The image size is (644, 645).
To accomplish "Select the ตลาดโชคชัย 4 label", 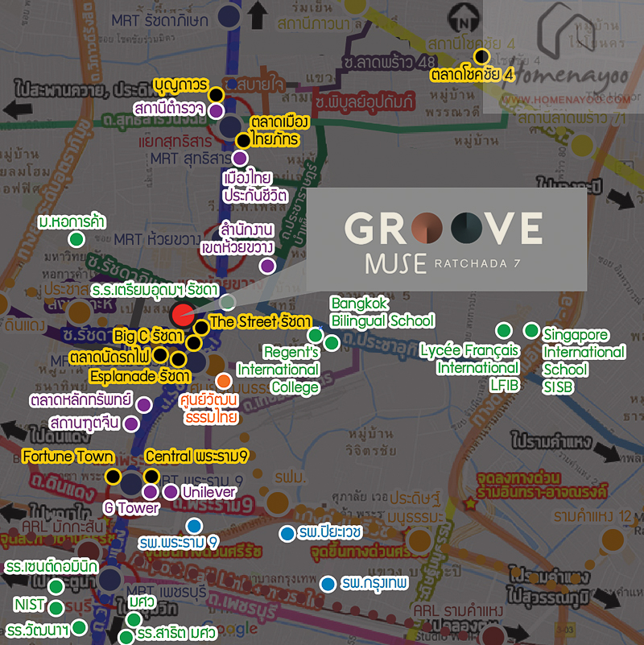I will [471, 74].
